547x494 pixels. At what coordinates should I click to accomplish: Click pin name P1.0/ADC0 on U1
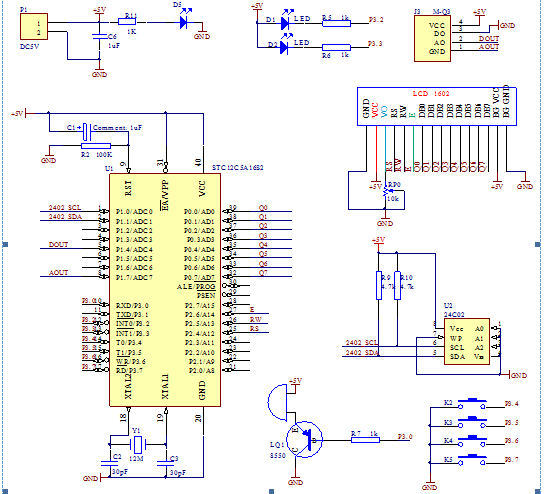[134, 212]
